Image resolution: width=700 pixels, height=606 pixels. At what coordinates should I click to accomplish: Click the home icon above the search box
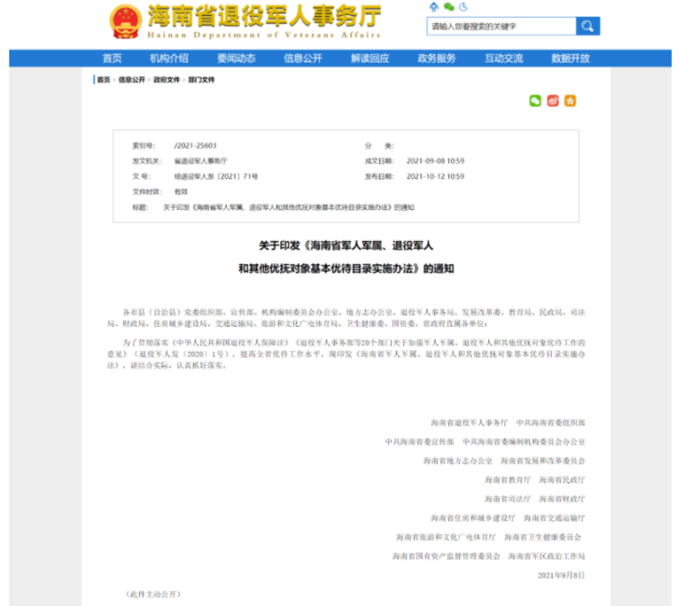tap(433, 7)
